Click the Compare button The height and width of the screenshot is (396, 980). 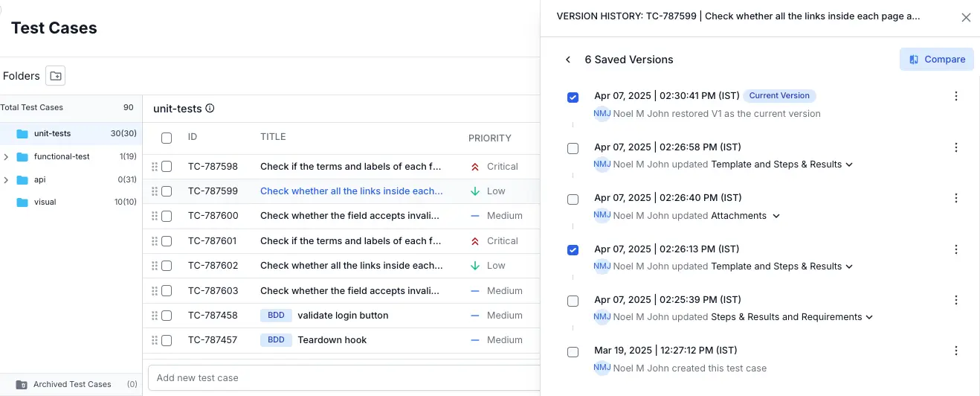point(936,60)
